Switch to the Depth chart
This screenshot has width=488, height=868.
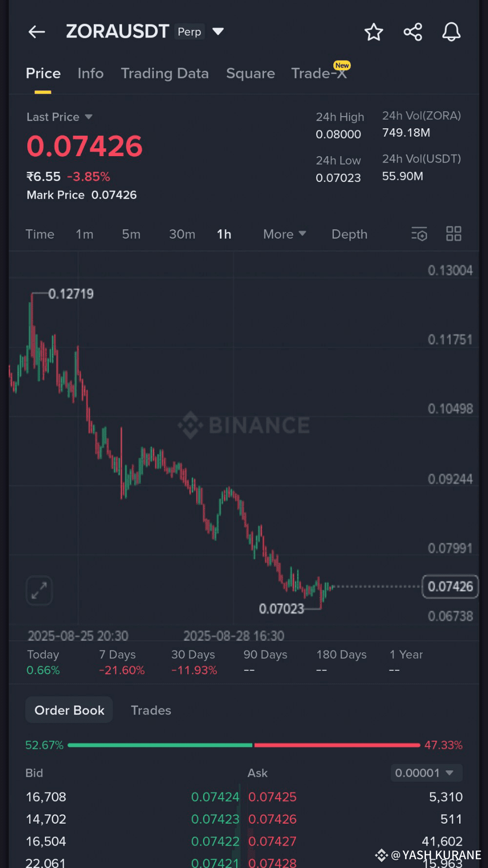tap(349, 234)
